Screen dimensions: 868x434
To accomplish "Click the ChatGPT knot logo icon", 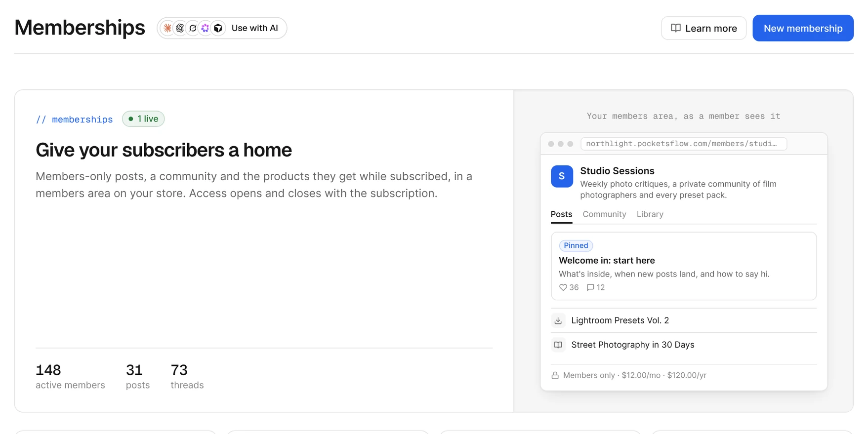I will (180, 28).
